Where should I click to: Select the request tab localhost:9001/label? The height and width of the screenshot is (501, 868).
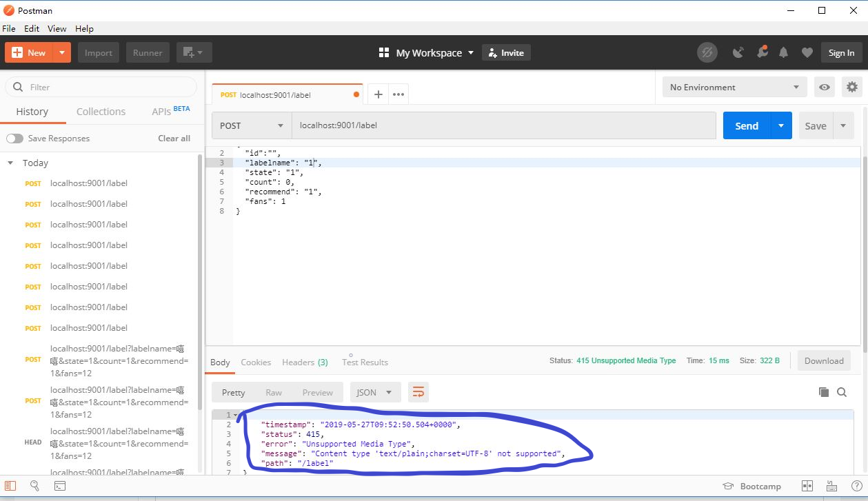(286, 94)
